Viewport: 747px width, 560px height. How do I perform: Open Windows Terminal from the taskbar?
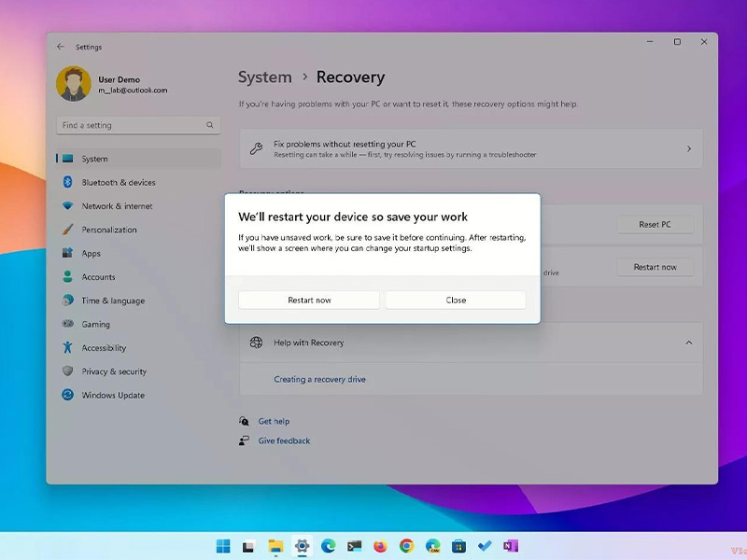point(354,546)
